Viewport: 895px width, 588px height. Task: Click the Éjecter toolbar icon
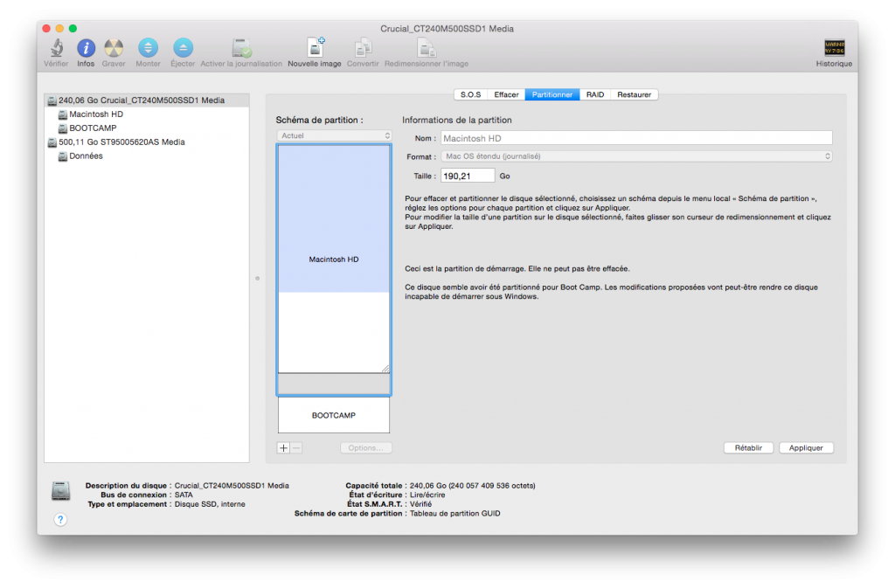(183, 48)
